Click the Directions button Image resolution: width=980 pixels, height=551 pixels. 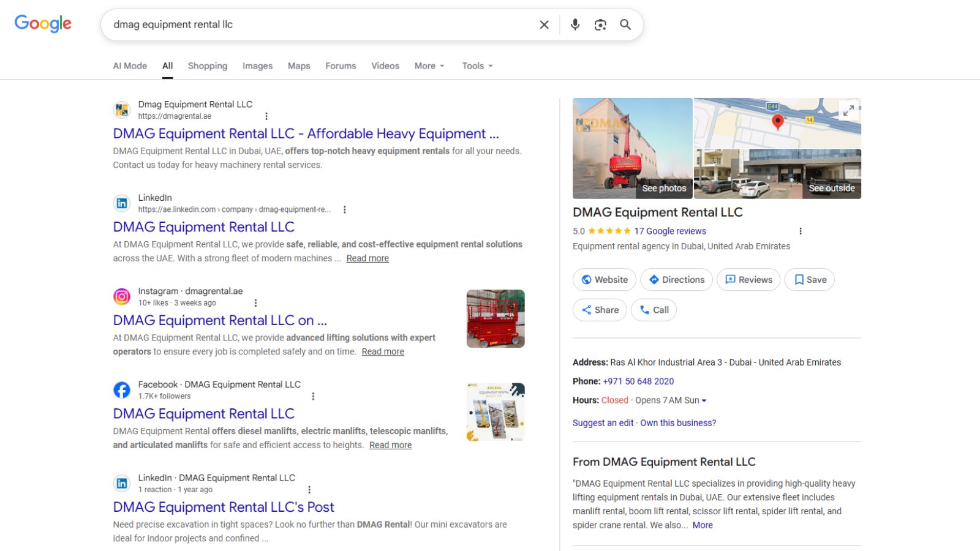(x=677, y=280)
